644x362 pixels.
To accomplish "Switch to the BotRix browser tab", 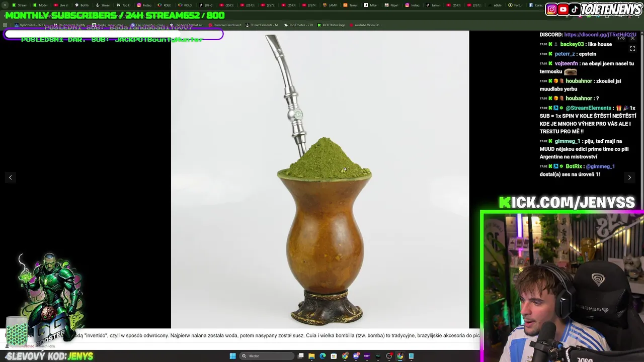I will pos(82,5).
